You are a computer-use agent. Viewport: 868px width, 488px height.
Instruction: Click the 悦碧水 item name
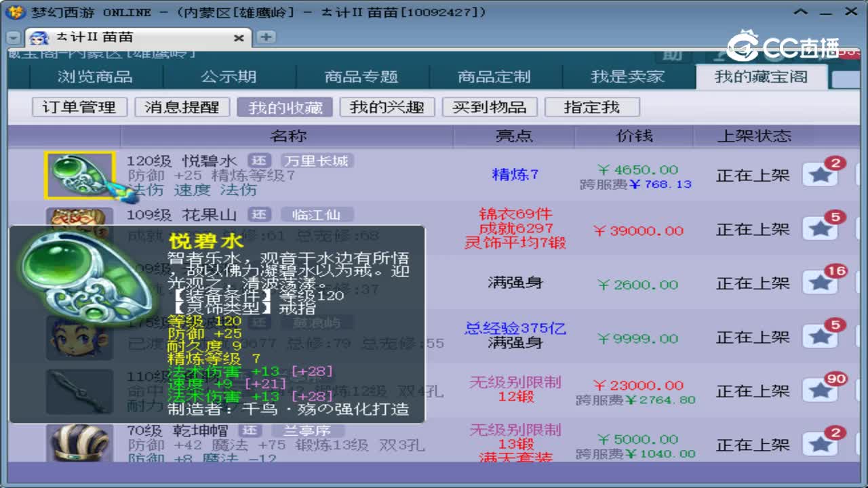[x=210, y=161]
